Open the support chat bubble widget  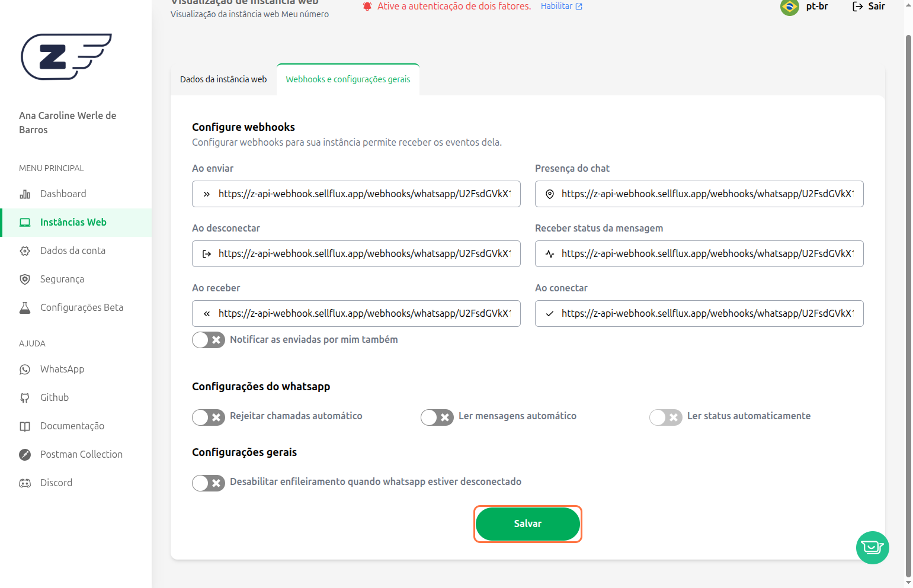tap(872, 548)
